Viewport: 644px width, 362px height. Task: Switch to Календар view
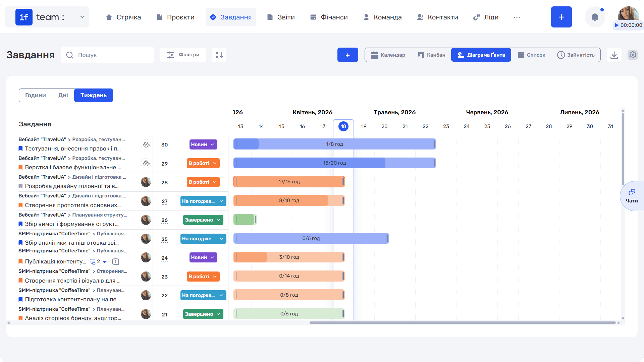pos(388,55)
